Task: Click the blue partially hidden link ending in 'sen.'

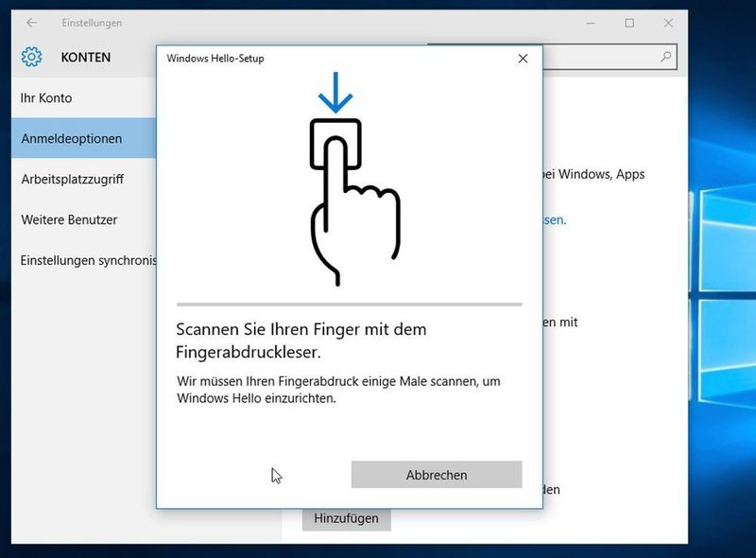Action: click(555, 220)
